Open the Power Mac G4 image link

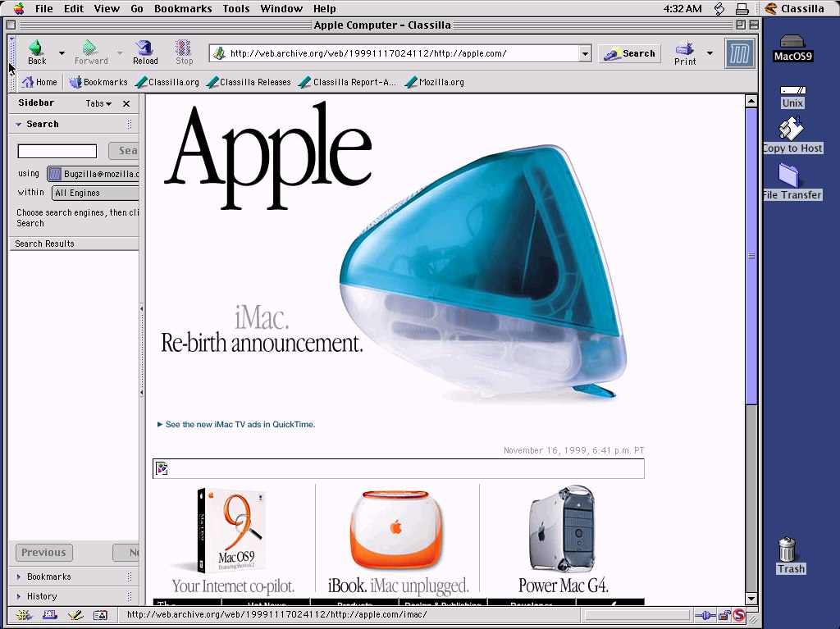pos(563,531)
